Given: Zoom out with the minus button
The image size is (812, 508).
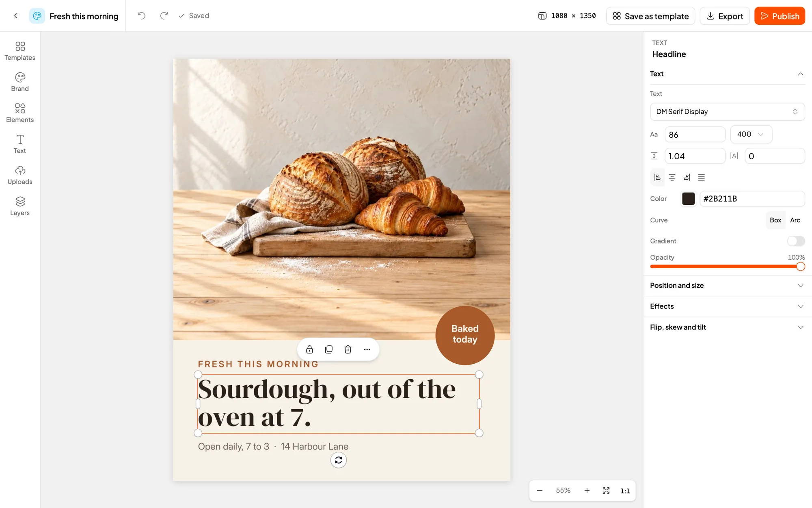Looking at the screenshot, I should tap(540, 491).
